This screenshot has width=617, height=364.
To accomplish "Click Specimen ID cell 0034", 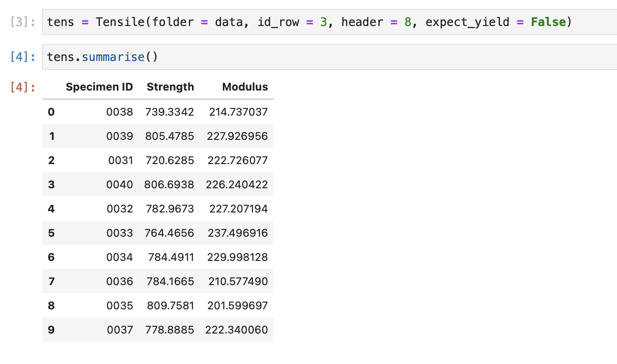I will coord(120,257).
